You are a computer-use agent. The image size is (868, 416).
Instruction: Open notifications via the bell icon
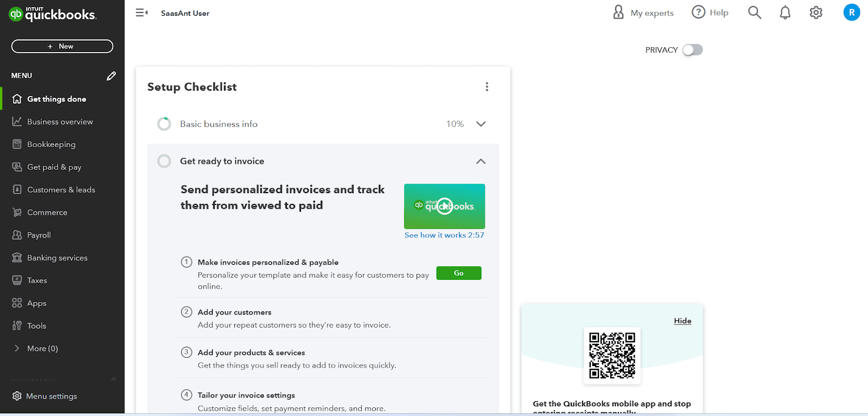click(x=785, y=12)
